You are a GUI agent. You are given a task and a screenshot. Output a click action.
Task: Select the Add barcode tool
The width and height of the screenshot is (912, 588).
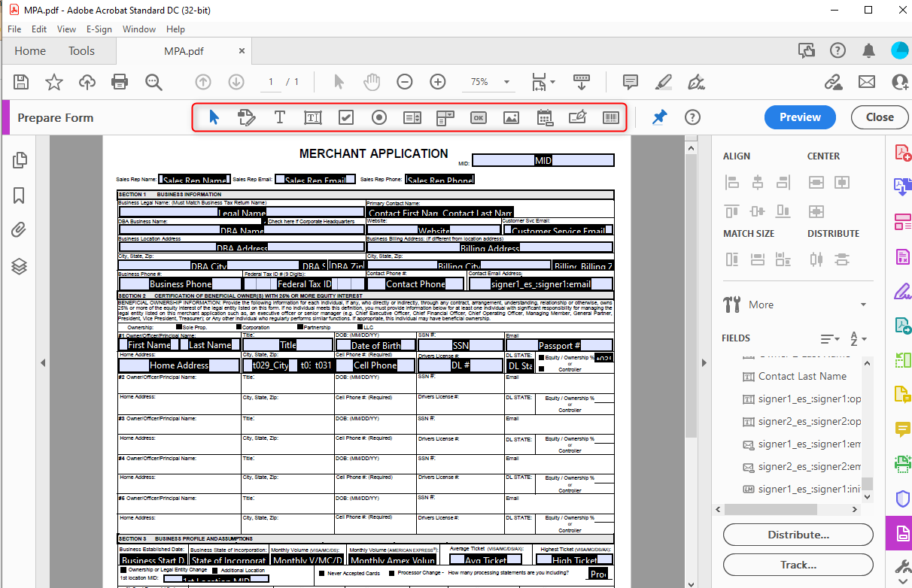pyautogui.click(x=612, y=117)
